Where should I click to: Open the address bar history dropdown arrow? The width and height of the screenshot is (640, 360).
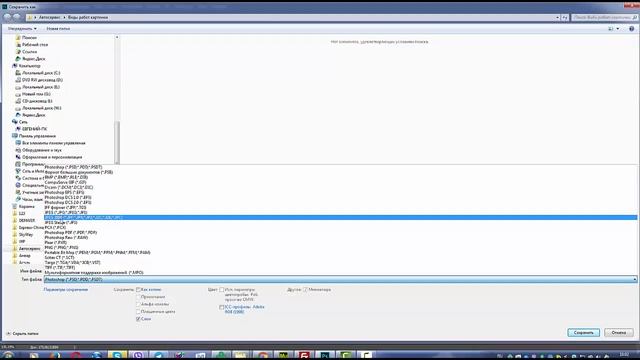tap(558, 18)
